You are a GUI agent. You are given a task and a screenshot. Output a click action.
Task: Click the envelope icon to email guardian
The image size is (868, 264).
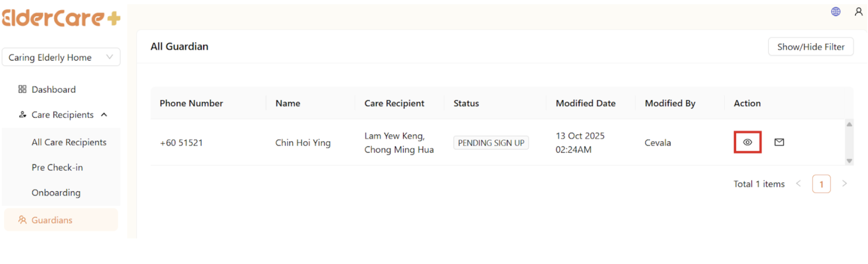coord(779,142)
